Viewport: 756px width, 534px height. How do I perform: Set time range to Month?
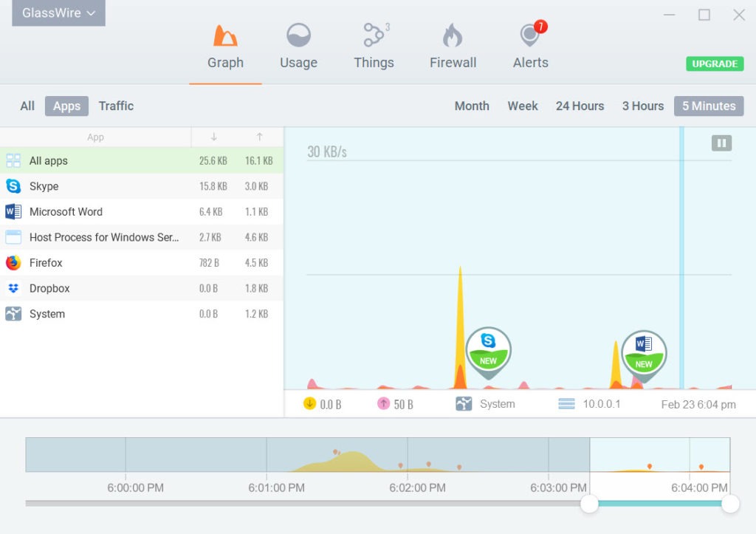(x=472, y=106)
